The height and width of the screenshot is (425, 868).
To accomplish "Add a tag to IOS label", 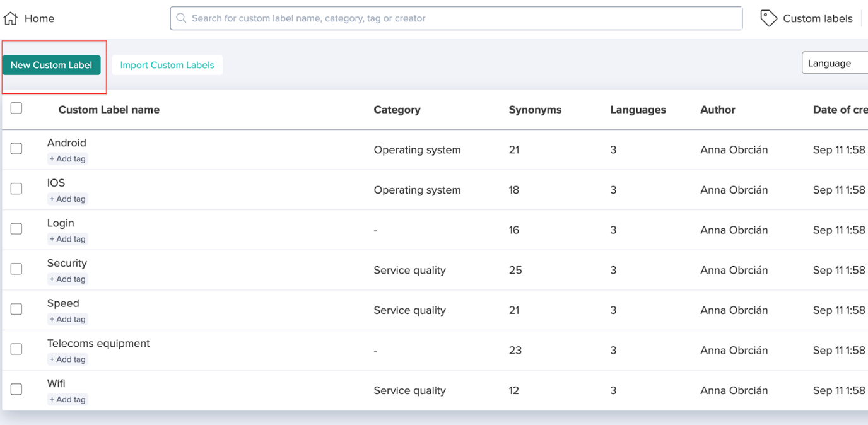I will pos(67,199).
